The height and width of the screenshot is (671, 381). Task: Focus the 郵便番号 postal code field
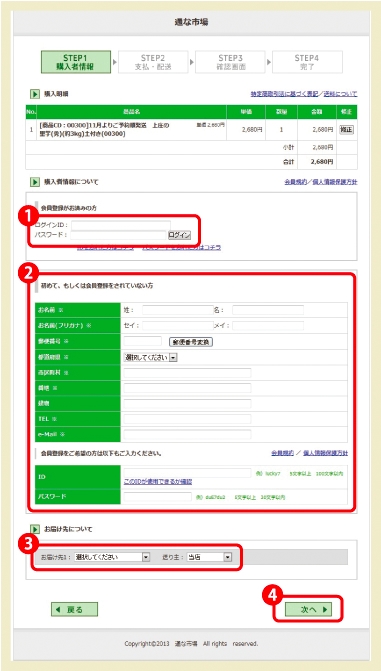(x=143, y=341)
